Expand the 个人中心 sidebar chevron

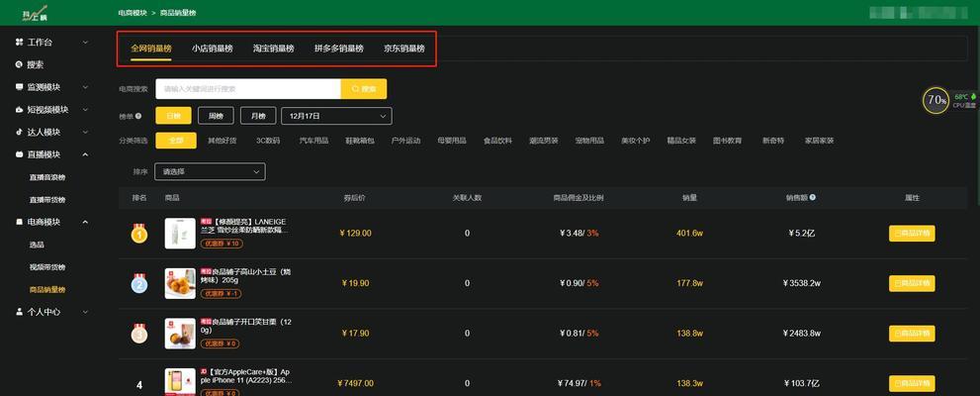[86, 312]
